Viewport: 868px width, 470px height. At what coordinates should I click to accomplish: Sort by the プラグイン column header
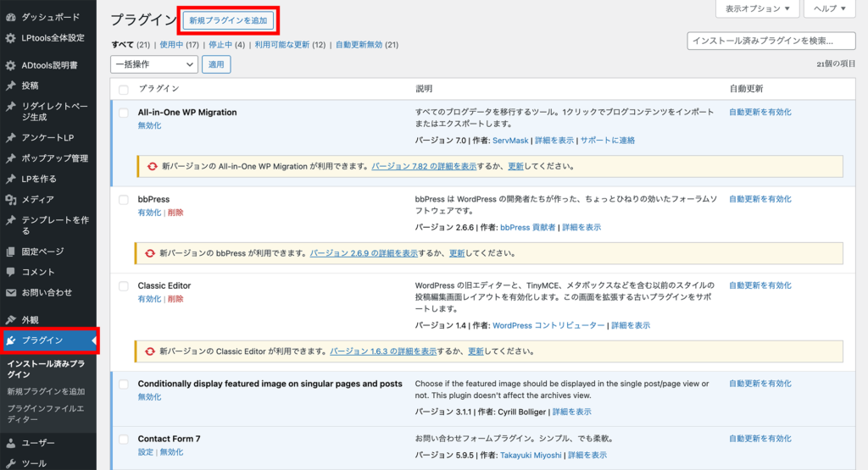pos(159,88)
